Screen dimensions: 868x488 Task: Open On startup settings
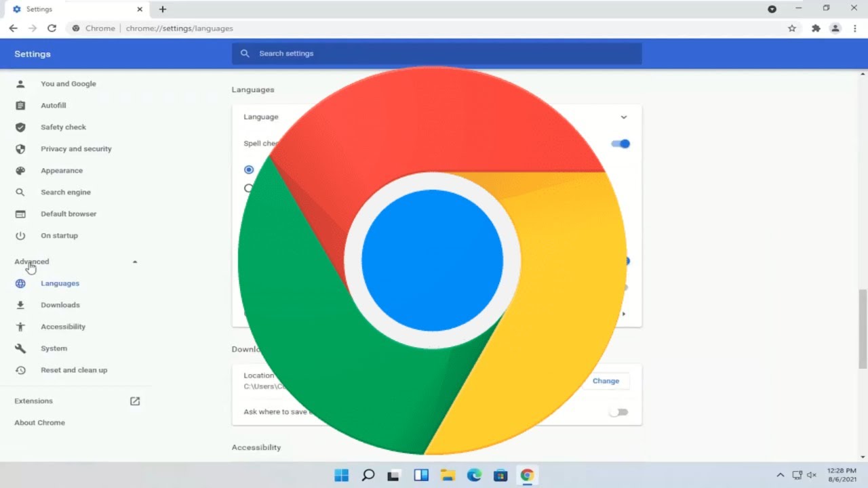(59, 236)
